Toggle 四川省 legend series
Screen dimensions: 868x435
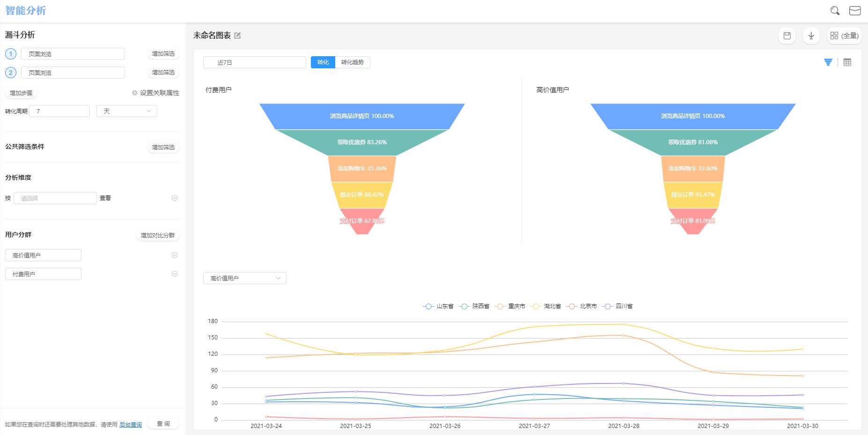[618, 306]
